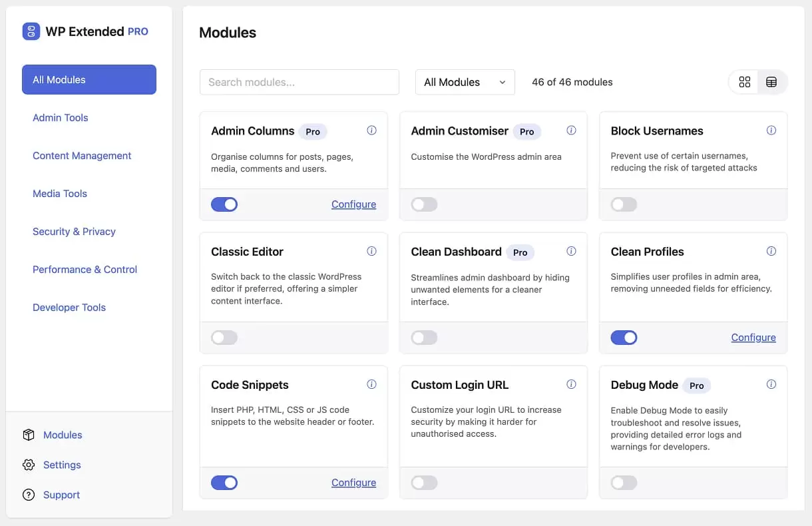Configure the Clean Profiles module

tap(753, 338)
